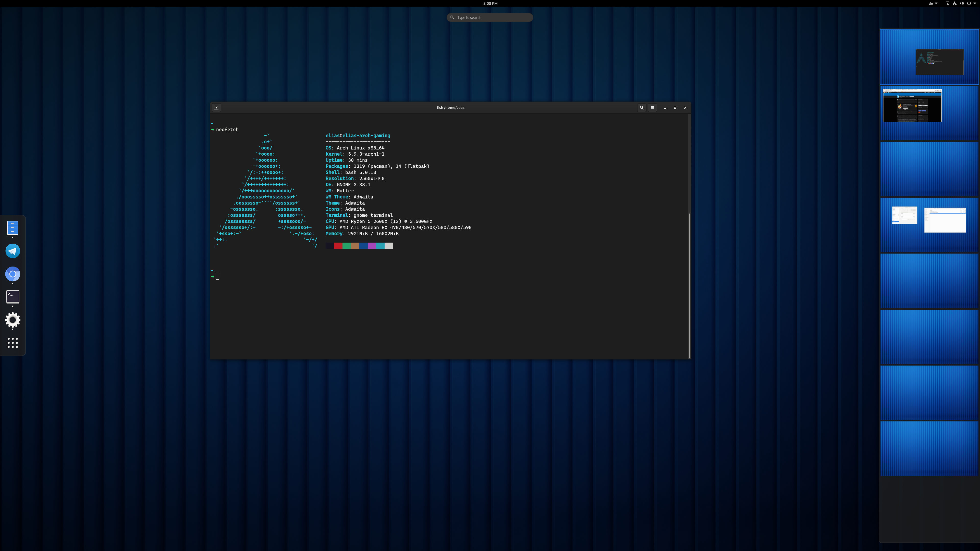Click the red color block in neofetch output
Viewport: 980px width, 551px height.
coord(338,246)
